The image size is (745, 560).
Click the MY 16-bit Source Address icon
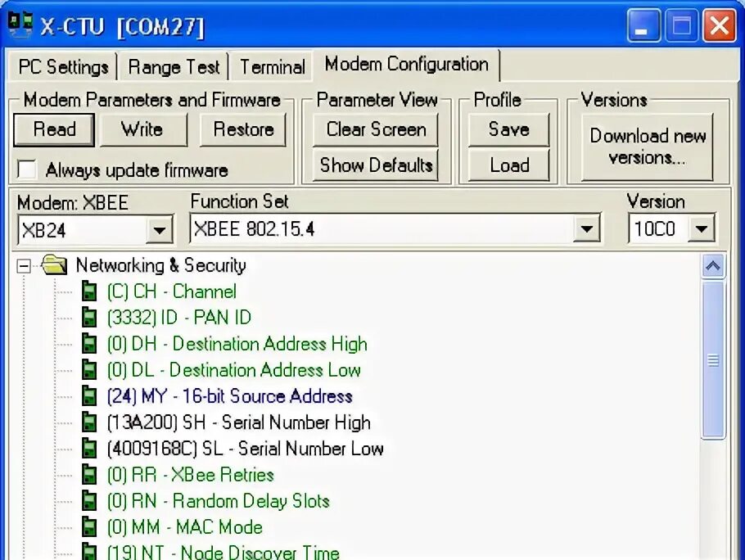89,395
